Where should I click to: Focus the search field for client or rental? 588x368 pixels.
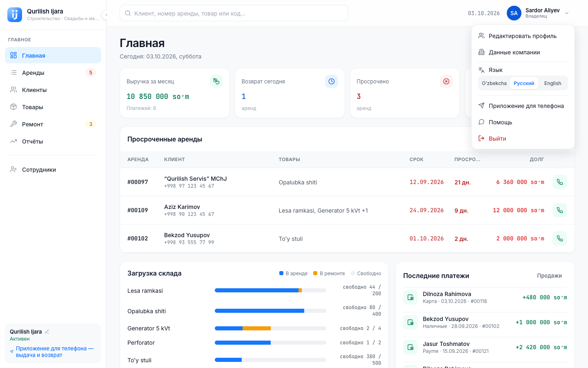(234, 13)
